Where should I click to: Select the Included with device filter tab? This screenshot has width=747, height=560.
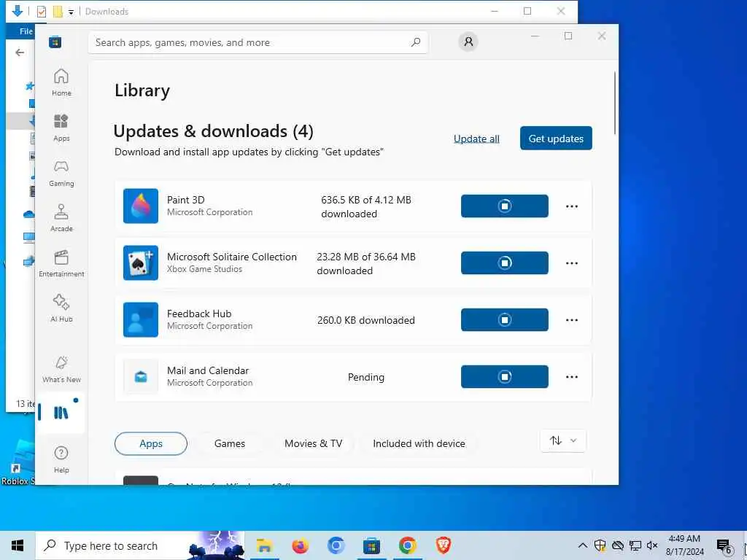419,443
